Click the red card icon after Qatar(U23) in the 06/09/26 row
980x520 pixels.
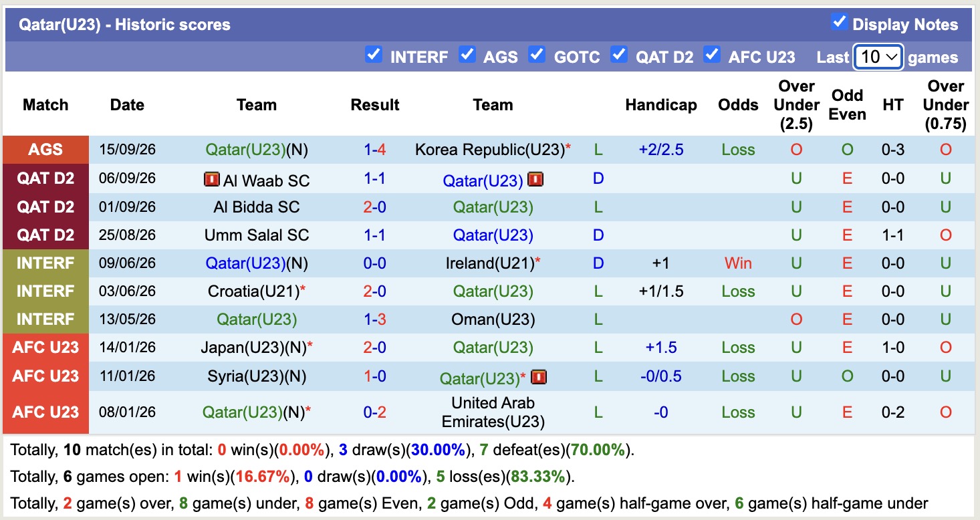pos(535,180)
